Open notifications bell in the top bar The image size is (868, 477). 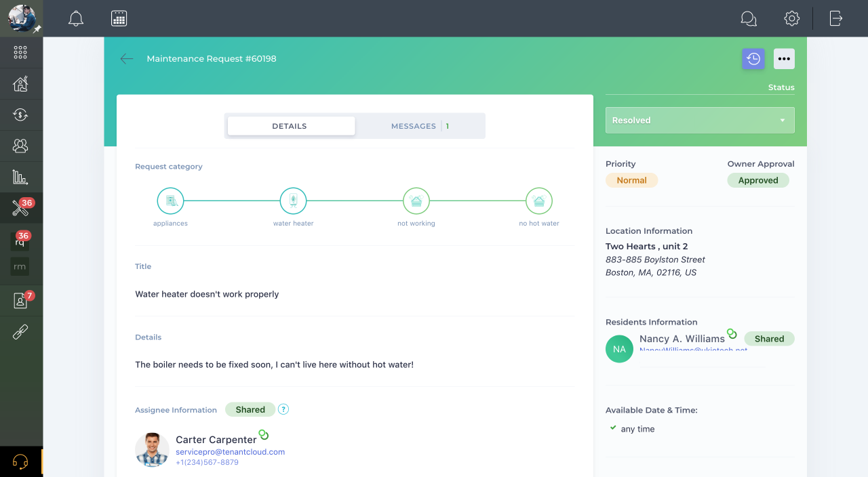[75, 18]
